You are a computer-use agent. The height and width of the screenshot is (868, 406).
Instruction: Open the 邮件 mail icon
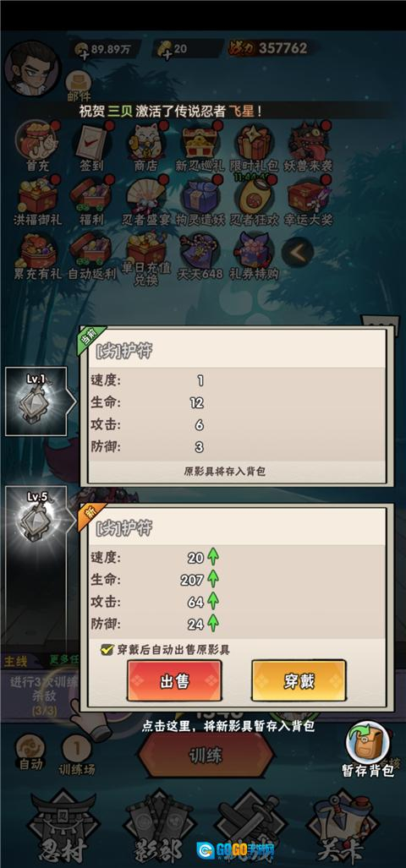point(79,86)
